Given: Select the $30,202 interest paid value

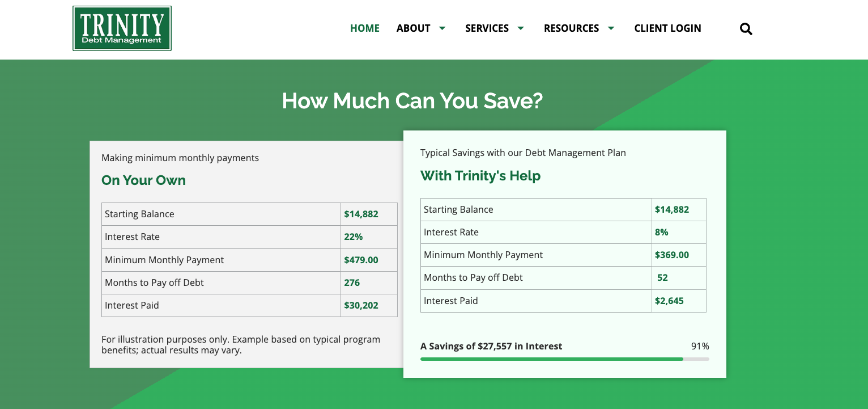Looking at the screenshot, I should click(x=361, y=305).
